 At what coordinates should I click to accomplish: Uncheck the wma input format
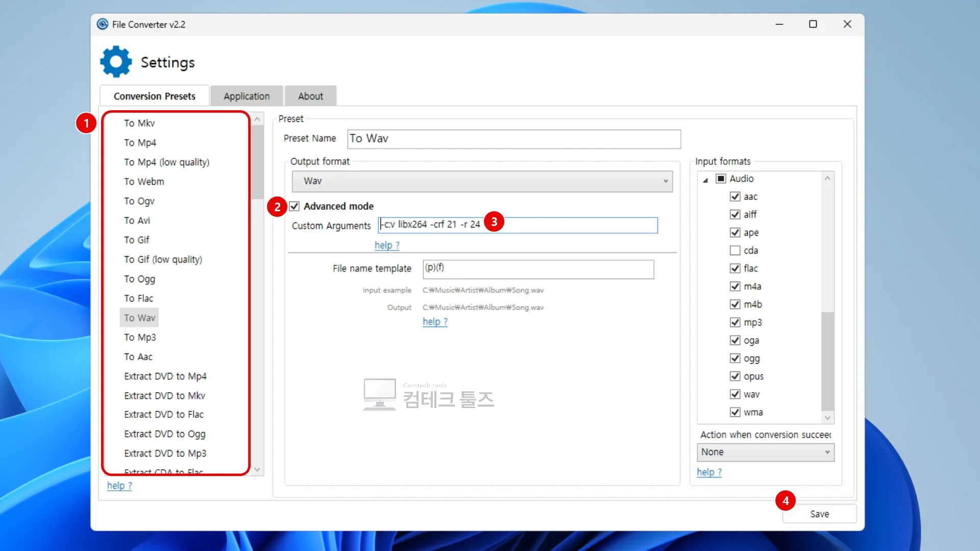click(x=735, y=412)
